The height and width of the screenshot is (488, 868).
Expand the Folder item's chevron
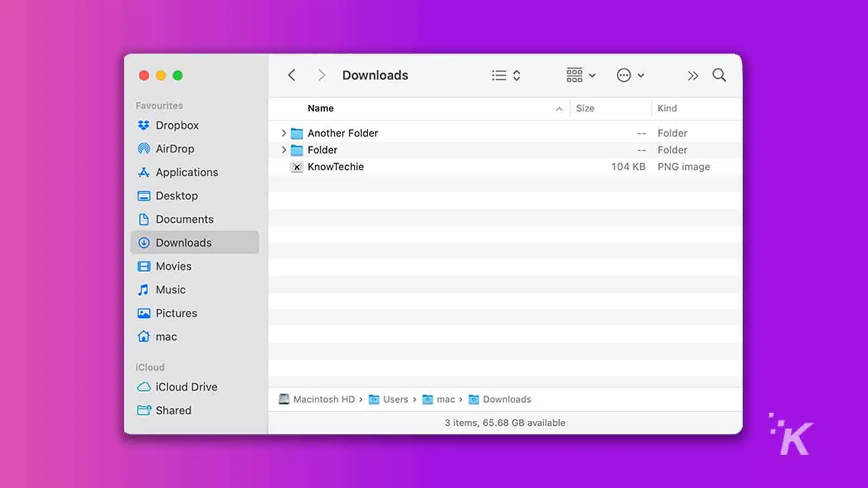coord(283,150)
